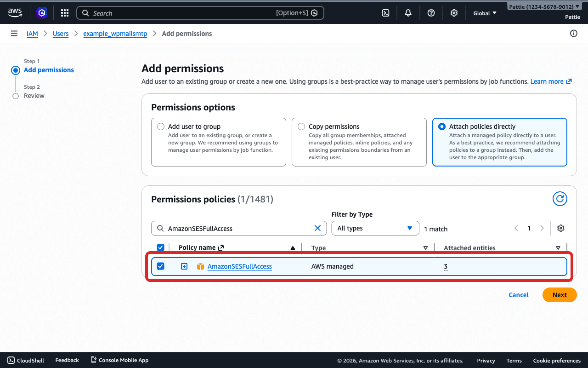Select Step 1 Add permissions step indicator
Screen dimensions: 588x368
[x=16, y=70]
